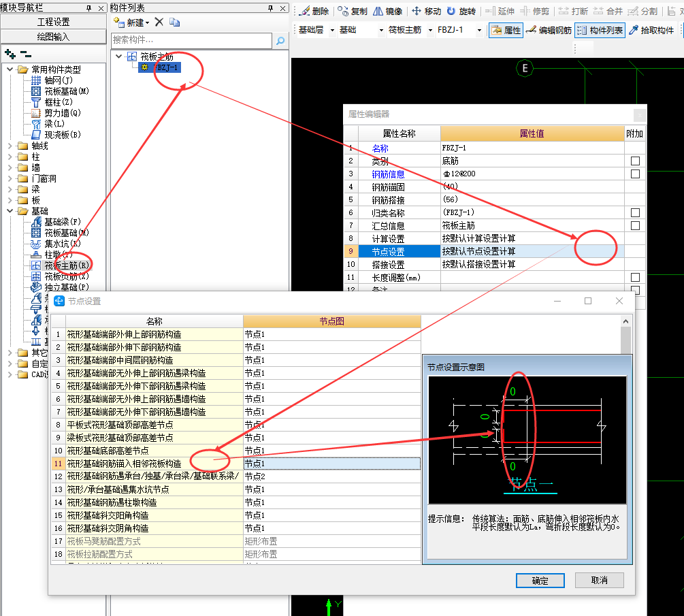
Task: Click the search magnifier icon
Action: [280, 41]
